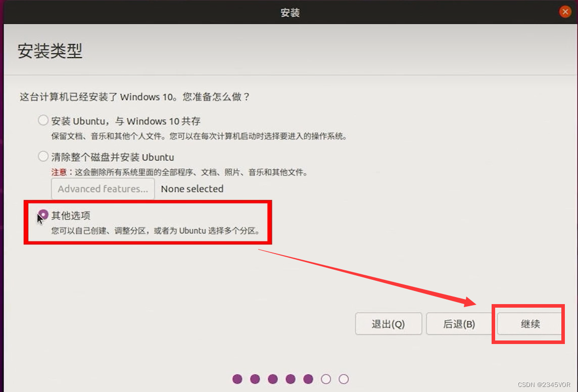Click the red '注意' warning text

click(59, 172)
